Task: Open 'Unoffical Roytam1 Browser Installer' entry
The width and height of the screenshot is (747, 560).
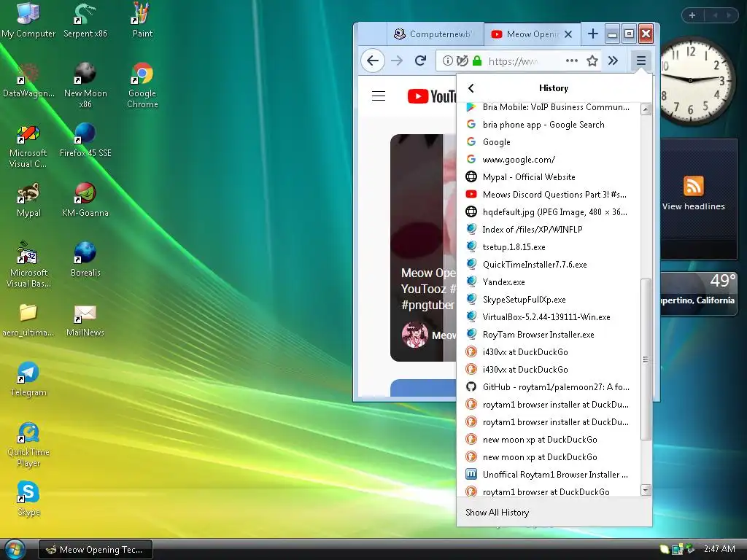Action: point(549,474)
